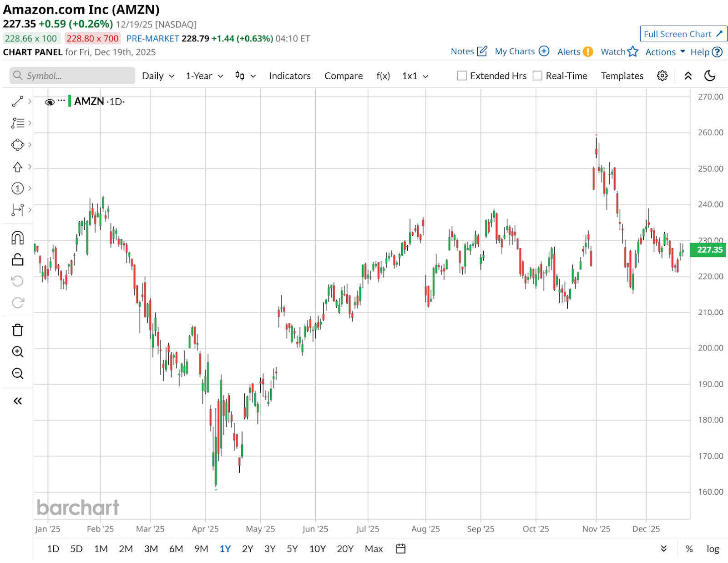Redo the last chart action
This screenshot has height=563, width=728.
[17, 303]
